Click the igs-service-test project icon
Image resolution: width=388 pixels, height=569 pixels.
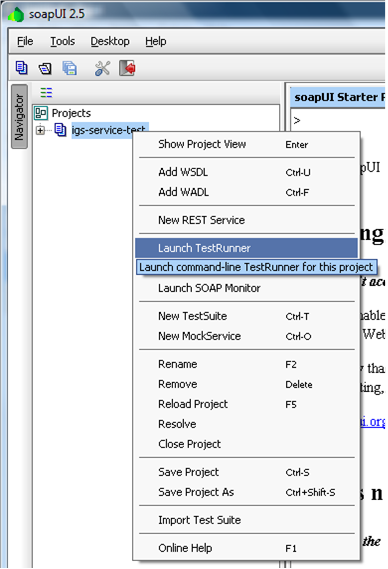click(x=60, y=130)
